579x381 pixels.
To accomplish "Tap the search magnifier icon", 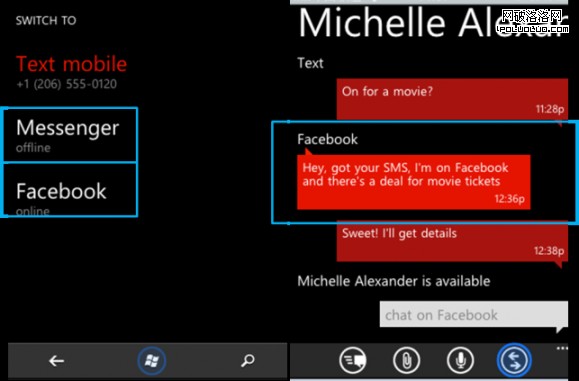I will click(247, 360).
